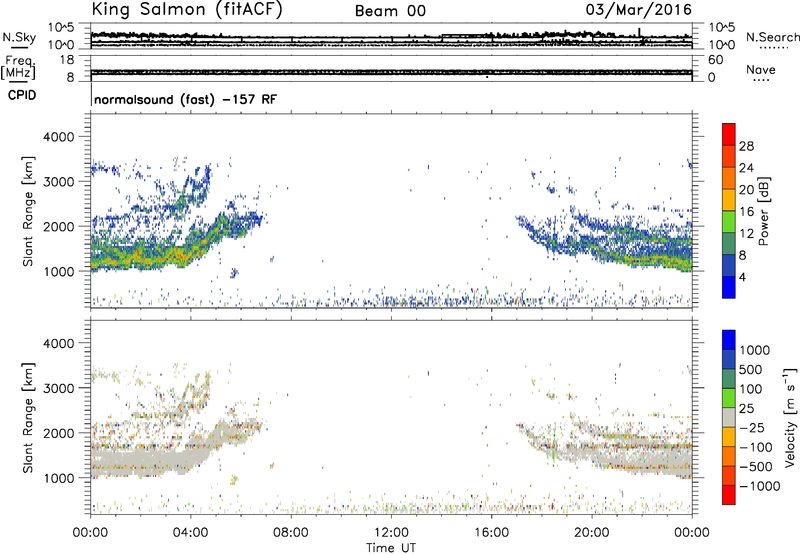Click the velocity panel "Slant Range [km]" label
This screenshot has width=800, height=554.
pos(28,417)
